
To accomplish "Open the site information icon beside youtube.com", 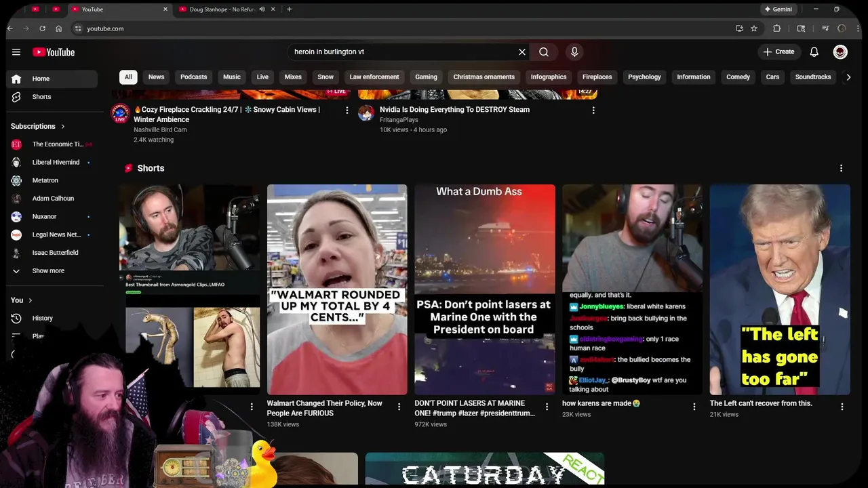I will tap(78, 28).
